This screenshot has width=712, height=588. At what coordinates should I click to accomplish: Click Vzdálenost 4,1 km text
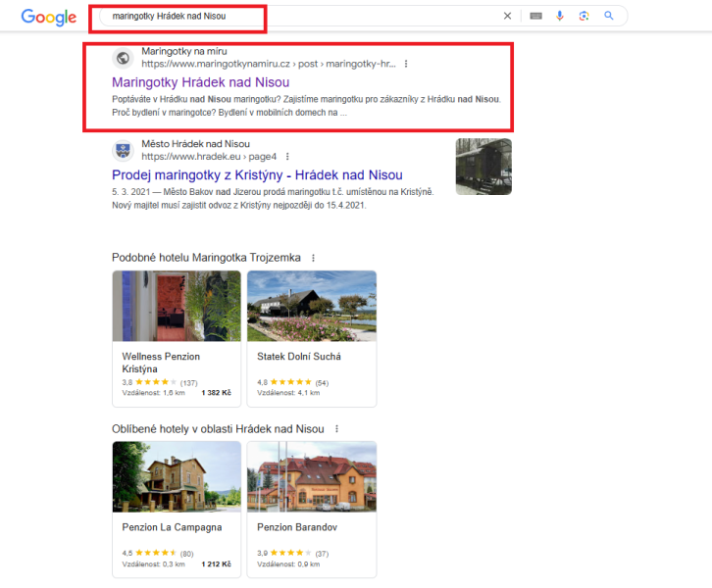288,393
